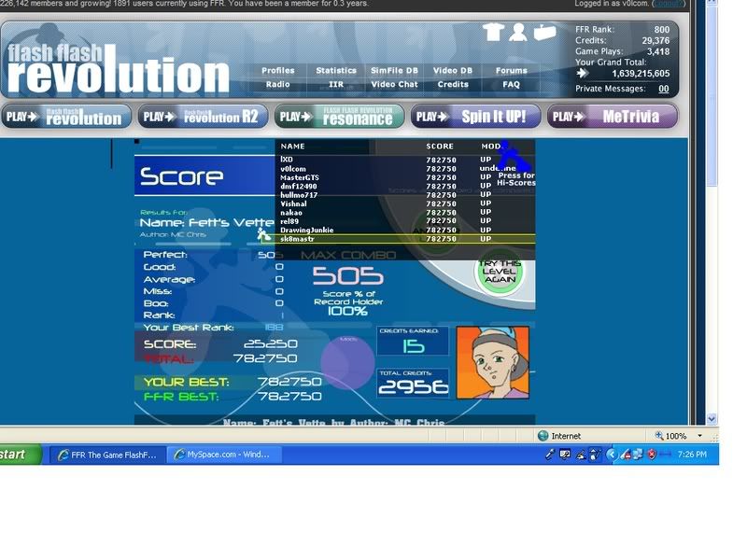
Task: Open the Forums menu link
Action: [x=511, y=71]
